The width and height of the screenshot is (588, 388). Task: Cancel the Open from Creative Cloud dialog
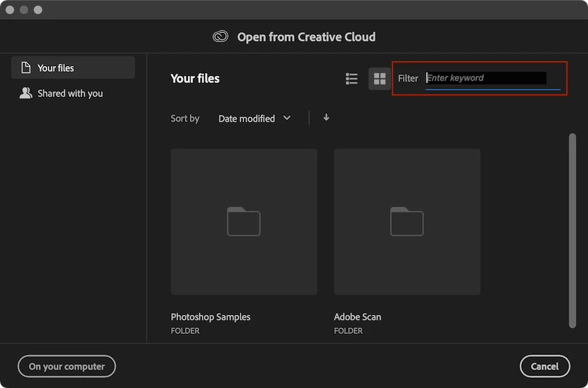coord(544,366)
